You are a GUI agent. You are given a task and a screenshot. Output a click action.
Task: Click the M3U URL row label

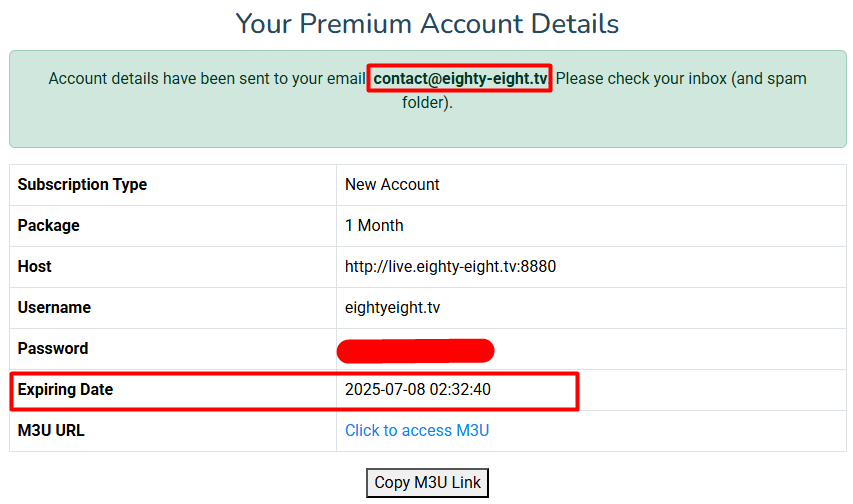click(51, 431)
